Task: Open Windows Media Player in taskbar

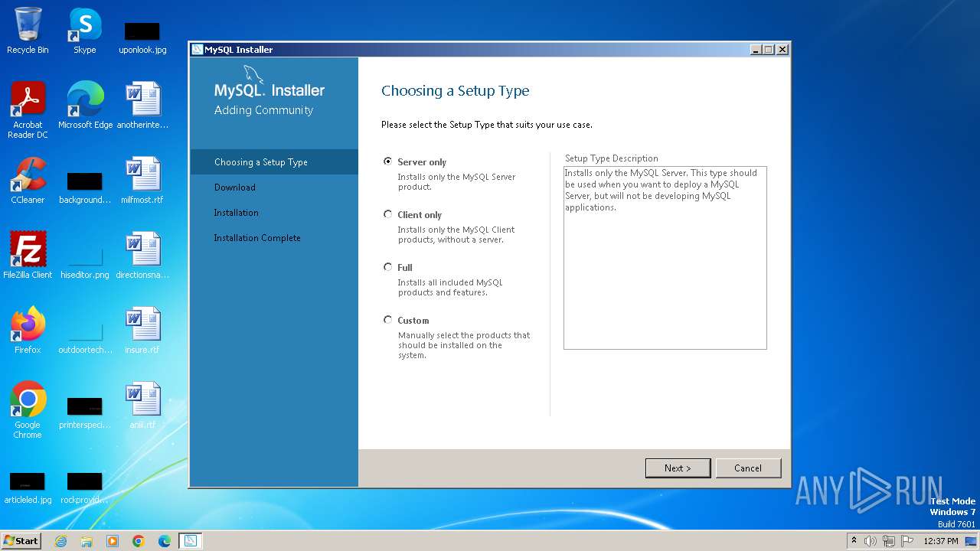Action: [113, 541]
